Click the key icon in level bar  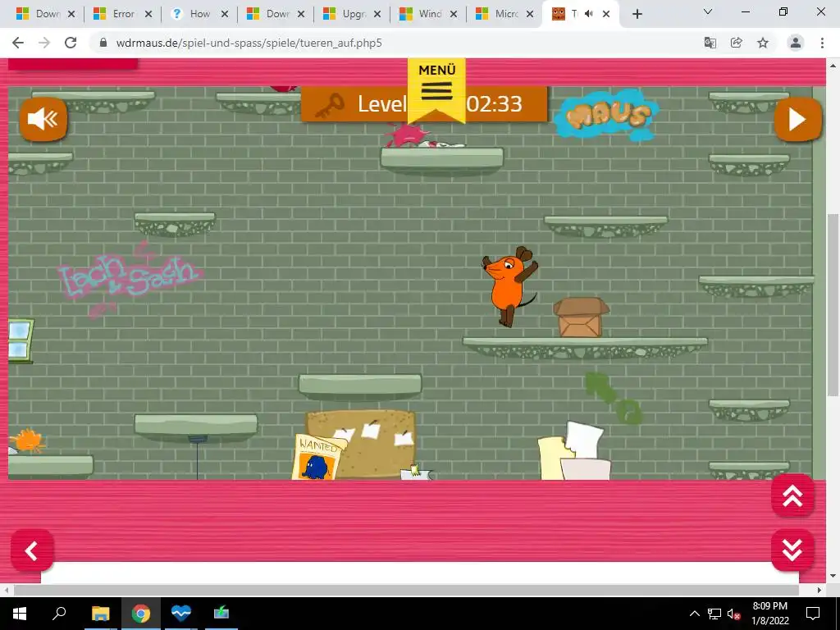pyautogui.click(x=329, y=106)
